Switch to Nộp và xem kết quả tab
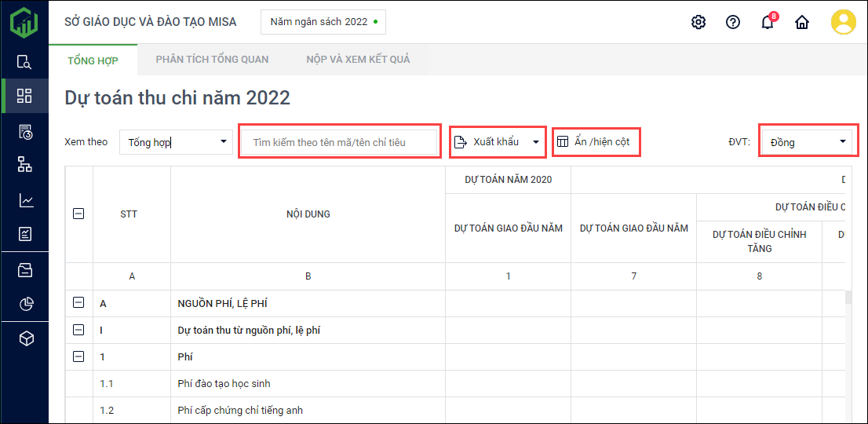Screen dimensions: 868x424 pos(358,60)
